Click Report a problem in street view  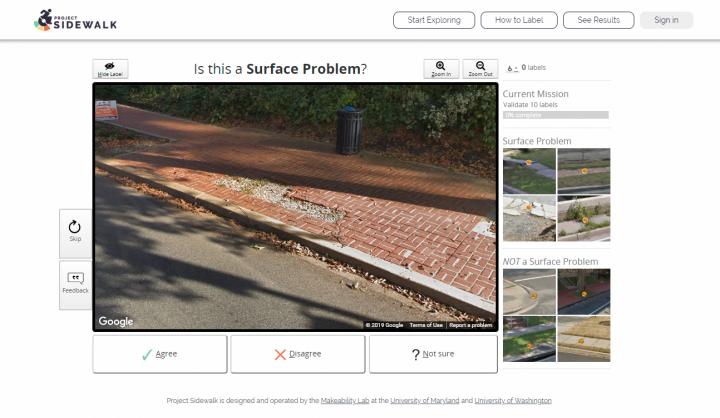tap(470, 325)
